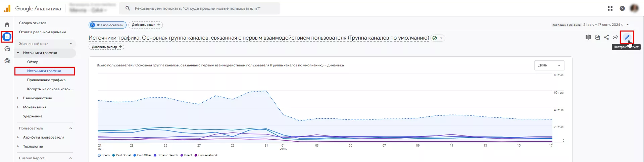The height and width of the screenshot is (162, 644).
Task: Select Когорты на основе источника report
Action: click(50, 89)
